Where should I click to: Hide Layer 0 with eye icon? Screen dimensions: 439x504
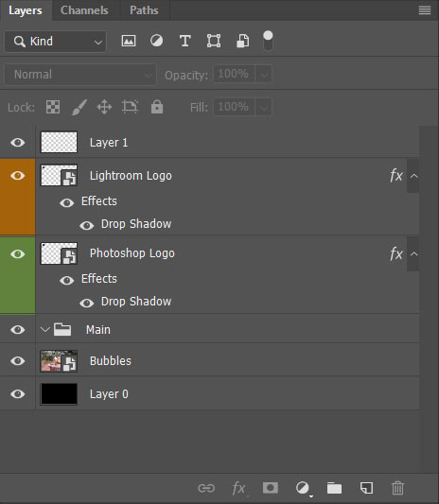tap(18, 393)
